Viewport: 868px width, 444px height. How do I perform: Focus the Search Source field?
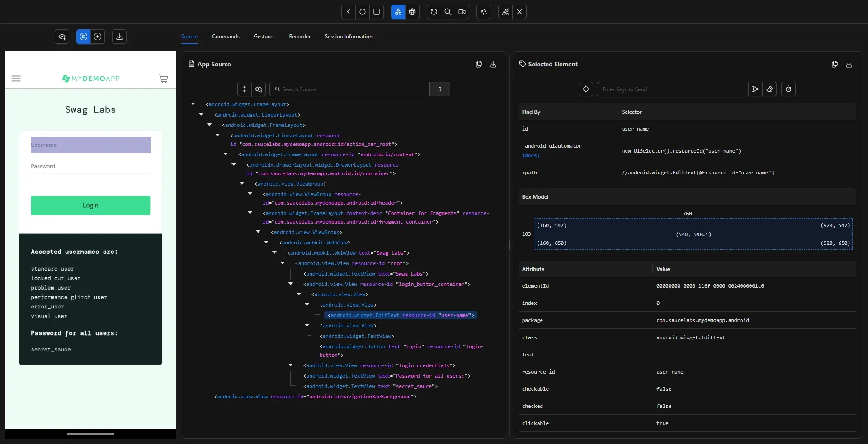pos(349,89)
